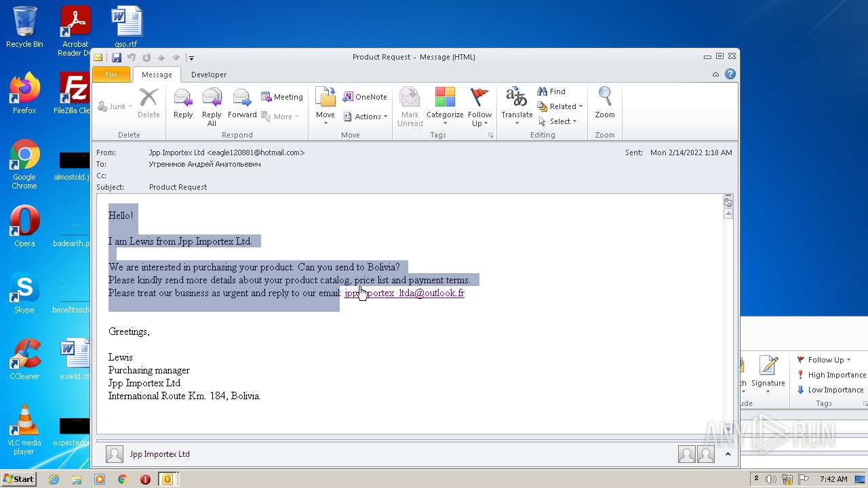868x488 pixels.
Task: Set High Importance in background window
Action: click(x=831, y=375)
